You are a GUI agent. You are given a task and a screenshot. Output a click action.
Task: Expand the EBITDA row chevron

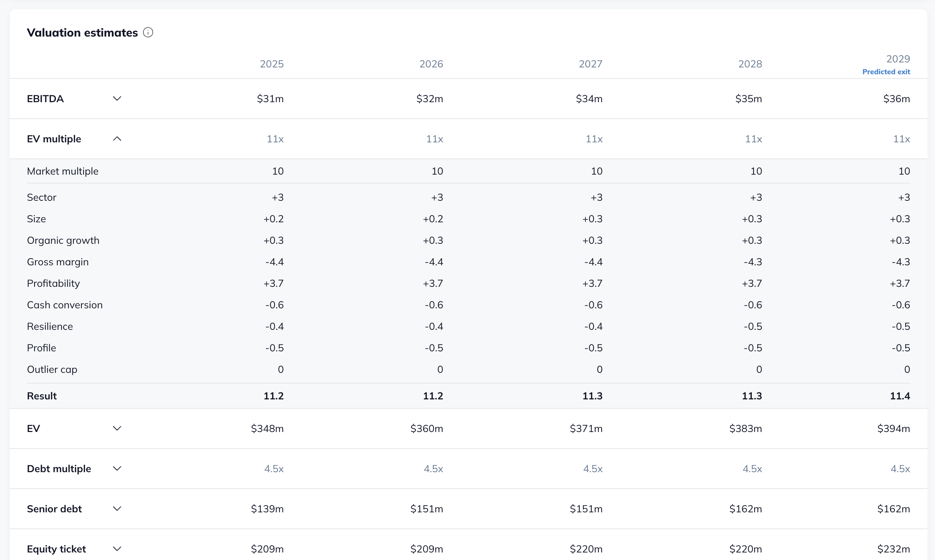click(x=117, y=99)
